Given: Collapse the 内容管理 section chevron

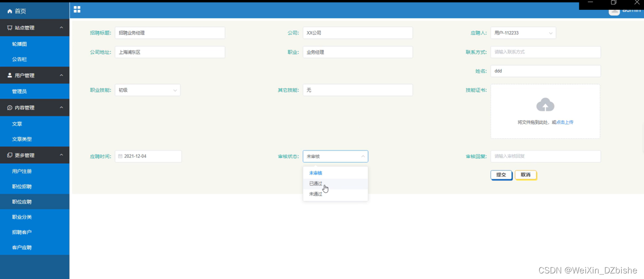Looking at the screenshot, I should pos(61,108).
